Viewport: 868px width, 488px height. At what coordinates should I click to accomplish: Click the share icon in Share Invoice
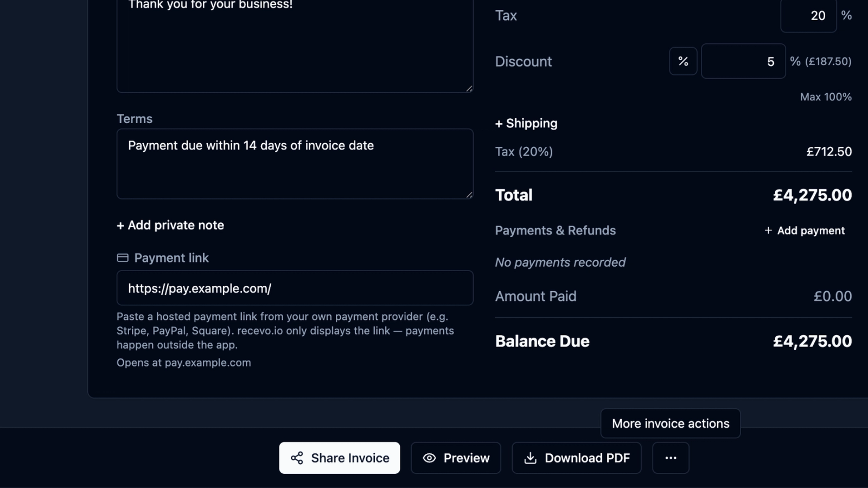click(297, 458)
